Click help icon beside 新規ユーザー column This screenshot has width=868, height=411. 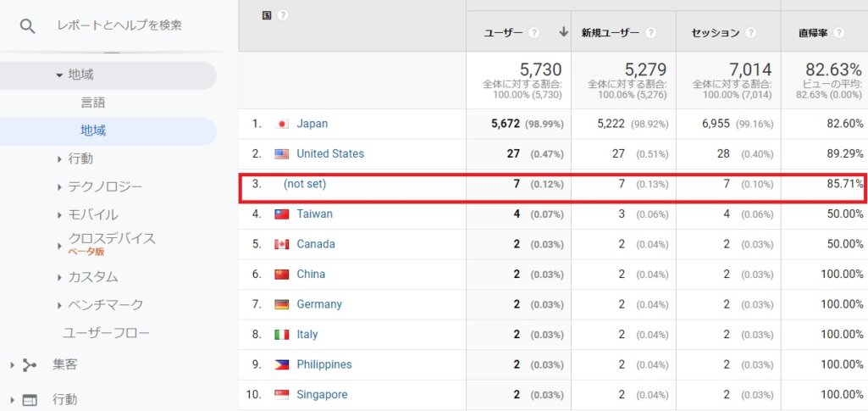650,33
